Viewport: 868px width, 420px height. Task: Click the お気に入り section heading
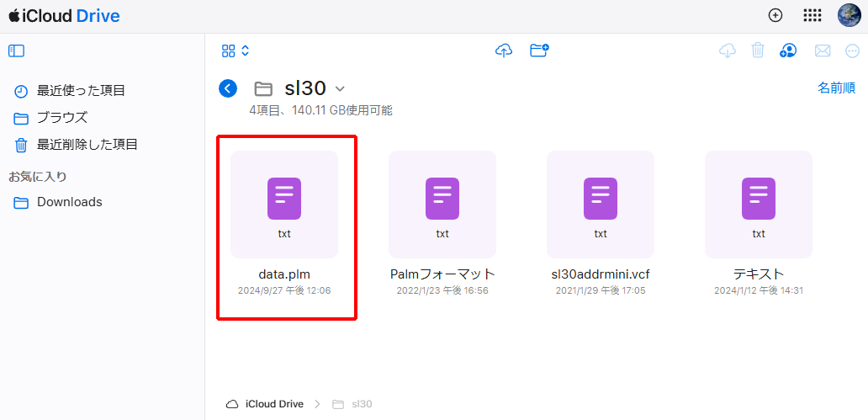tap(38, 177)
